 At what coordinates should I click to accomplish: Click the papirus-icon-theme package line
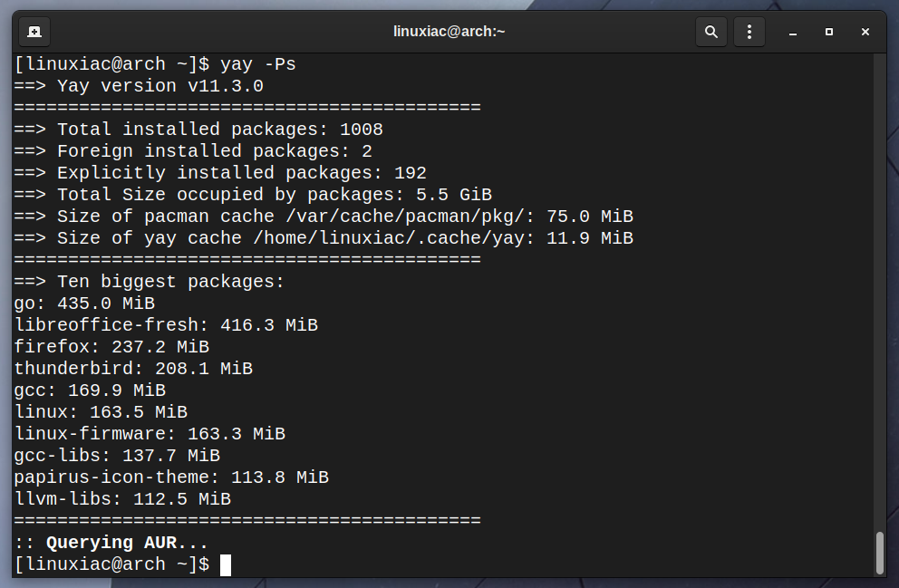(171, 477)
